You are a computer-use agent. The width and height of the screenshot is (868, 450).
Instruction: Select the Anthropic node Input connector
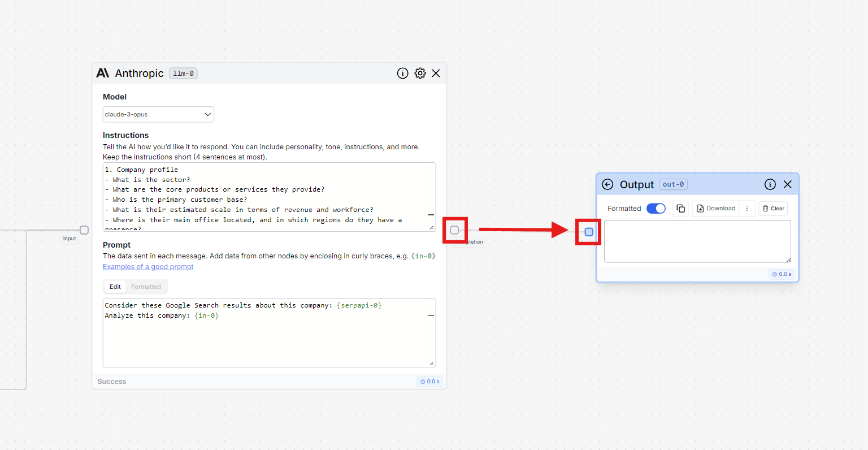[x=84, y=230]
